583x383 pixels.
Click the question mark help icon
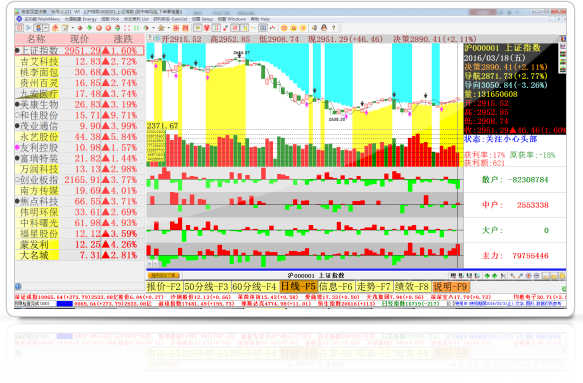tap(334, 28)
